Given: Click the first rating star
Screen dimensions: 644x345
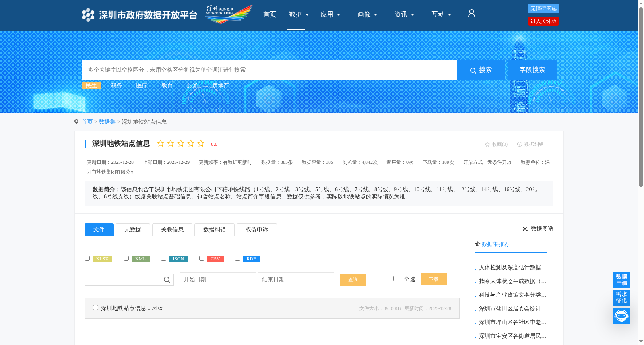Looking at the screenshot, I should [x=161, y=143].
